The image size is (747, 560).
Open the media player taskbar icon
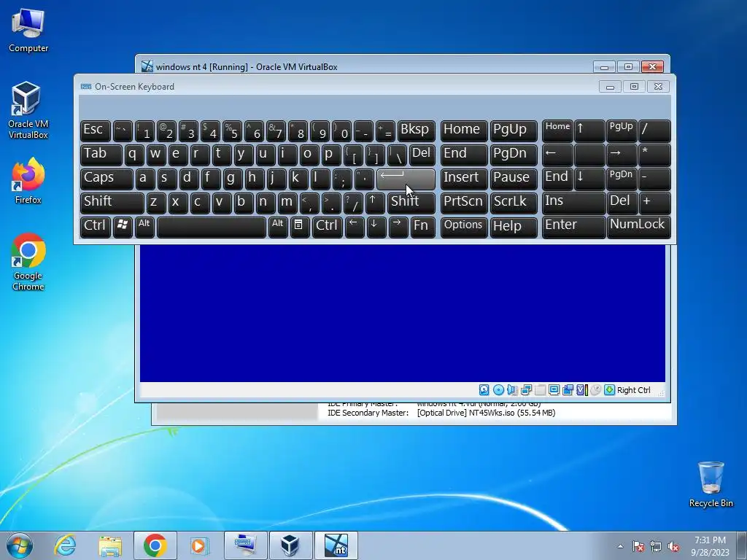point(198,545)
